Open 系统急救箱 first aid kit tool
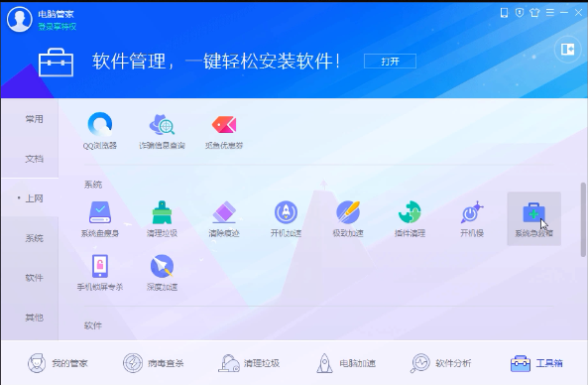This screenshot has height=385, width=588. pos(534,218)
